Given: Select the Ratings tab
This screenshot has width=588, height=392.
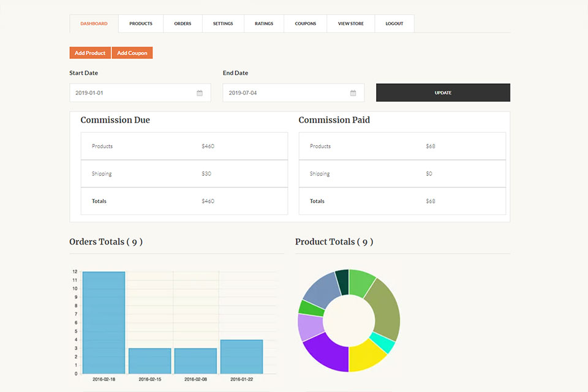Looking at the screenshot, I should (x=264, y=24).
